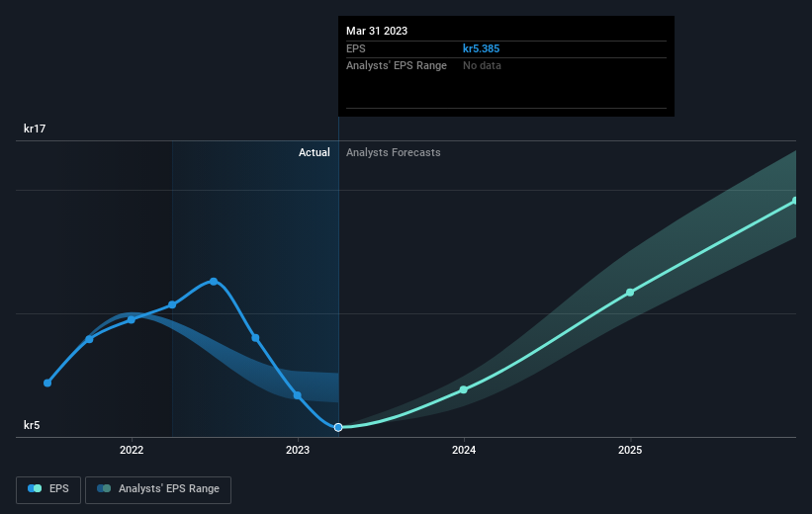812x514 pixels.
Task: Click the 2023 x-axis label
Action: coord(298,451)
